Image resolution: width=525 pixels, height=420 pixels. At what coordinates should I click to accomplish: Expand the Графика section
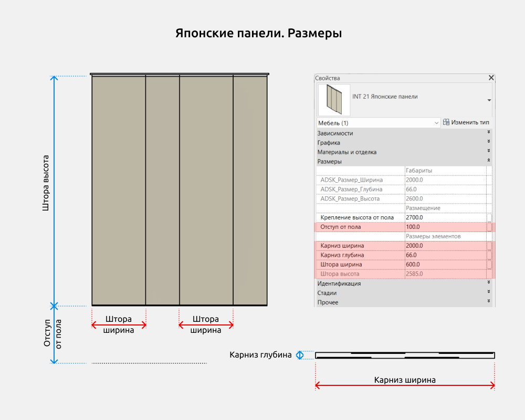(488, 141)
